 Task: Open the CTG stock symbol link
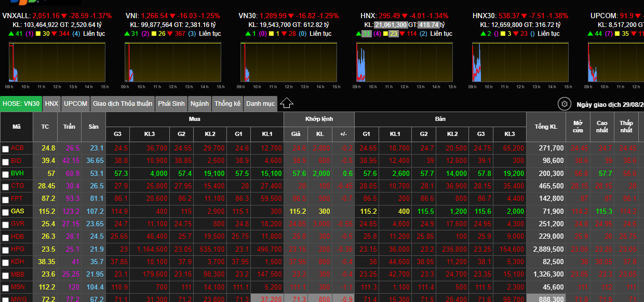pos(17,186)
